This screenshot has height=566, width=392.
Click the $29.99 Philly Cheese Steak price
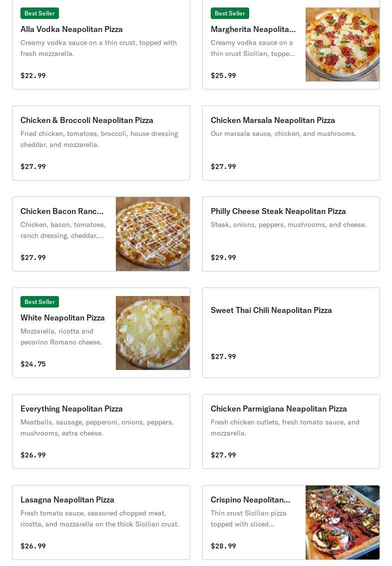coord(223,257)
